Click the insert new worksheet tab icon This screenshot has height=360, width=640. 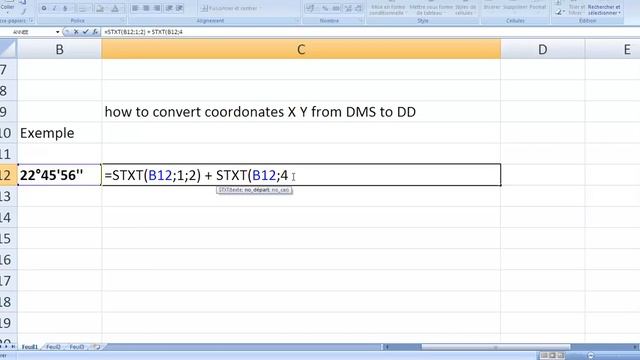97,347
